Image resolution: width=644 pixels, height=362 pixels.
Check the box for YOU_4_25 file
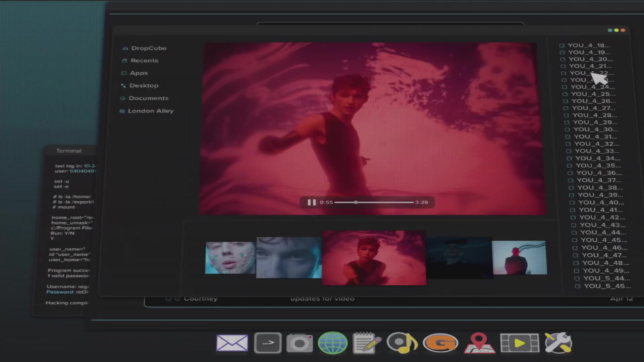point(565,94)
